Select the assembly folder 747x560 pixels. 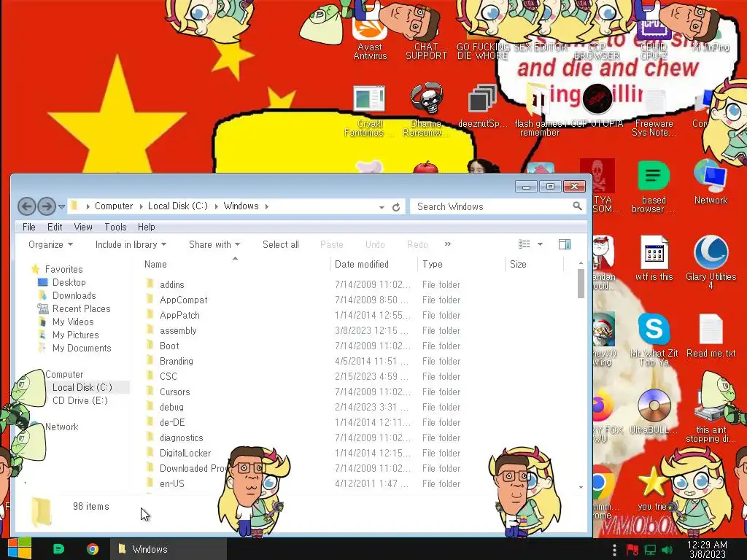(178, 330)
